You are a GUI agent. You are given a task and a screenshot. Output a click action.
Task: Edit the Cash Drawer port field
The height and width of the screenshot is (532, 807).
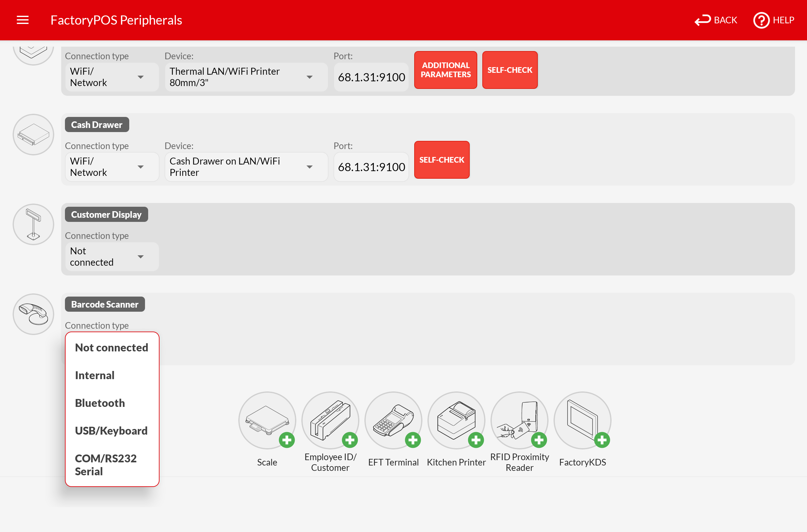371,167
